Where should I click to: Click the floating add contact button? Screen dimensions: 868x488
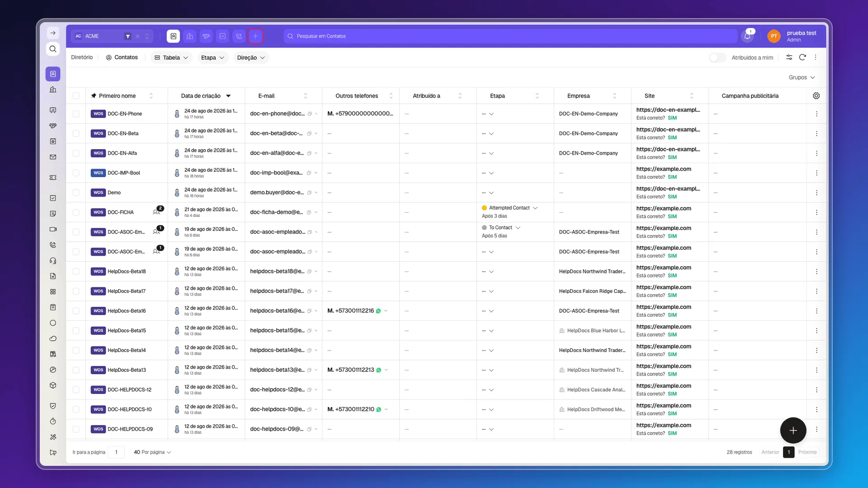coord(793,431)
